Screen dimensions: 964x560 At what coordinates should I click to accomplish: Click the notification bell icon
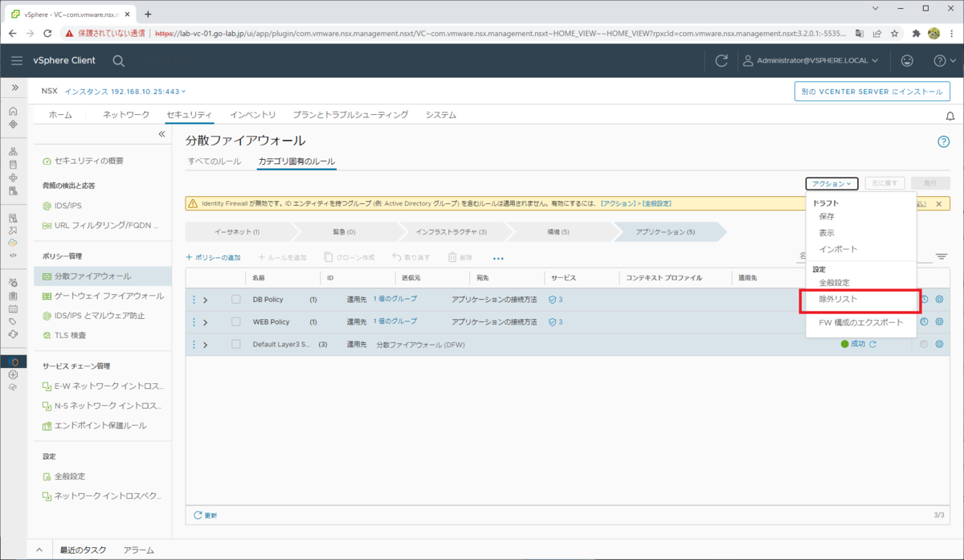pyautogui.click(x=950, y=116)
